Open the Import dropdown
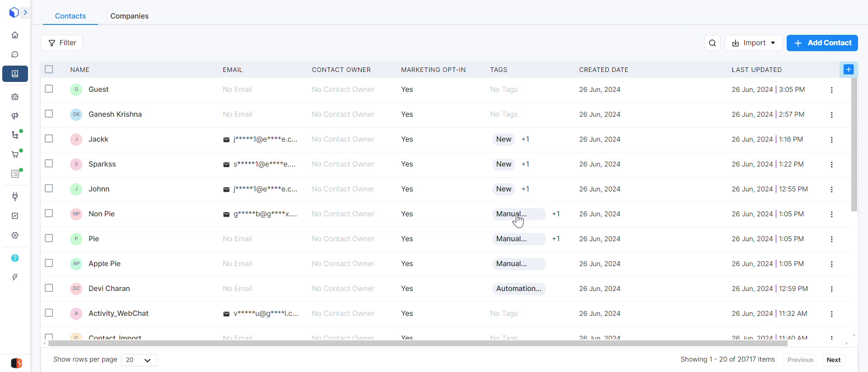 pyautogui.click(x=754, y=43)
